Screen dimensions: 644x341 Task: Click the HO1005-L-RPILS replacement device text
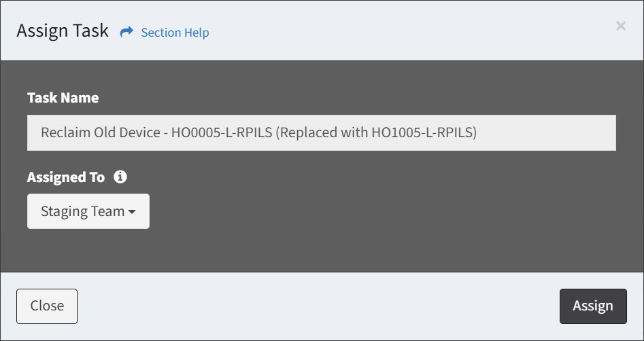pos(423,132)
